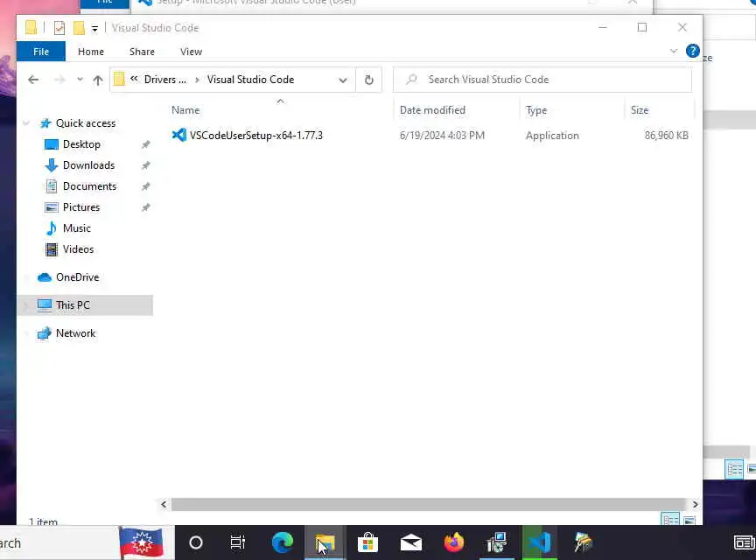The image size is (756, 560).
Task: Click the pin icon next to Pictures
Action: pos(145,207)
